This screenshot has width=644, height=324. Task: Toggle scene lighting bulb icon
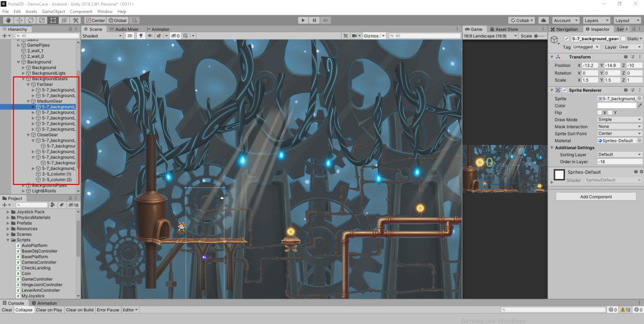tap(141, 36)
